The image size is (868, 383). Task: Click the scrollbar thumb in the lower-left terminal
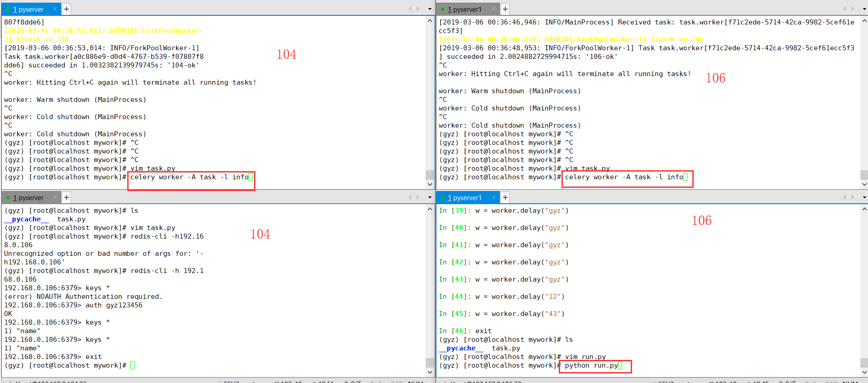(430, 363)
